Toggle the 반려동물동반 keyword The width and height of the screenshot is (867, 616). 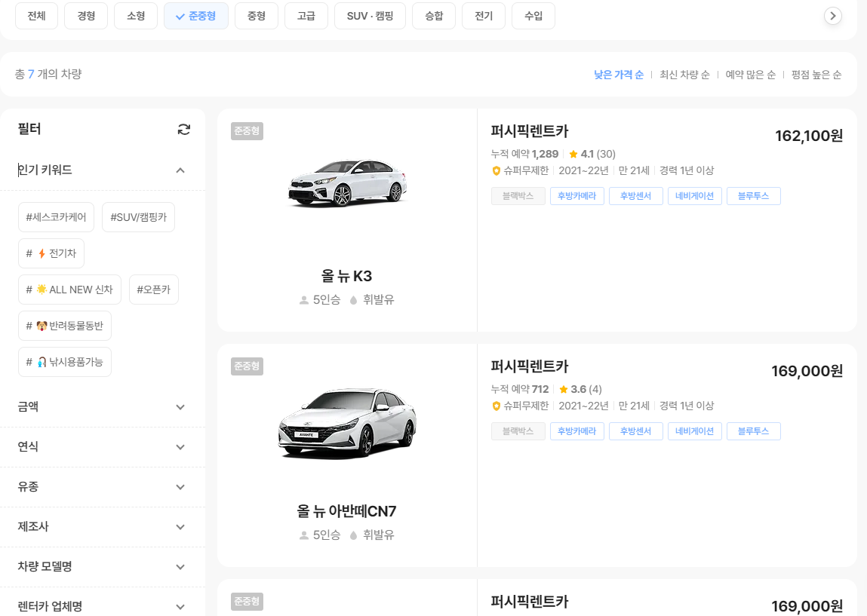(x=65, y=326)
